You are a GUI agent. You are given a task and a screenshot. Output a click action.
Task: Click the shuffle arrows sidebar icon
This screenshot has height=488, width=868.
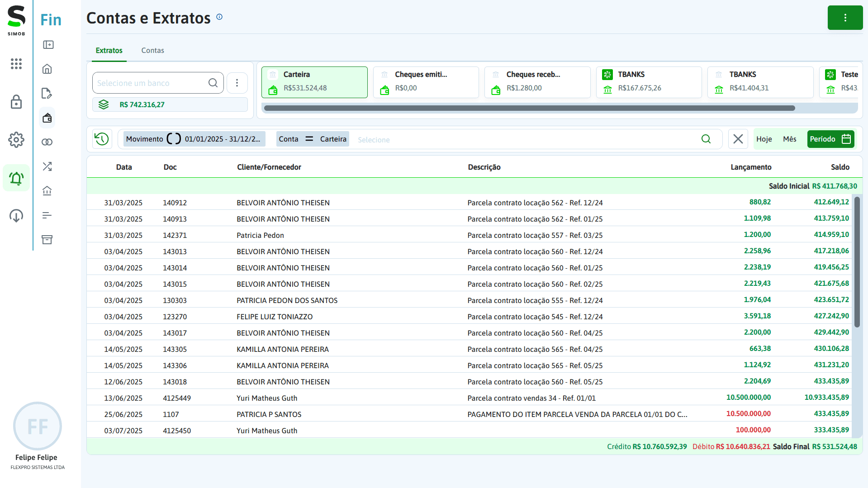tap(47, 166)
